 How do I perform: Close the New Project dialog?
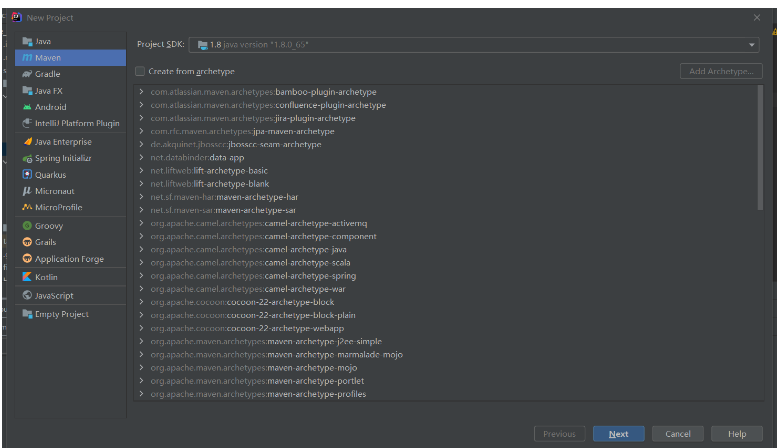757,18
